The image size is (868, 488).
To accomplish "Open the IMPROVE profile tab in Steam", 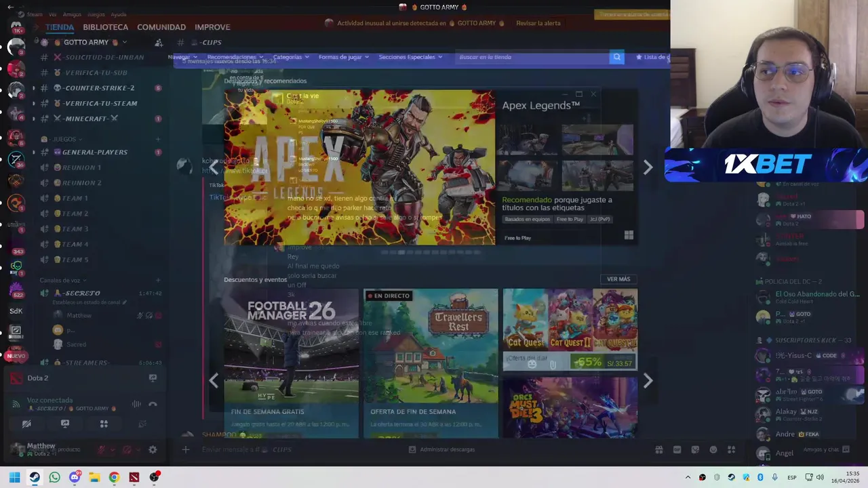I will point(212,27).
